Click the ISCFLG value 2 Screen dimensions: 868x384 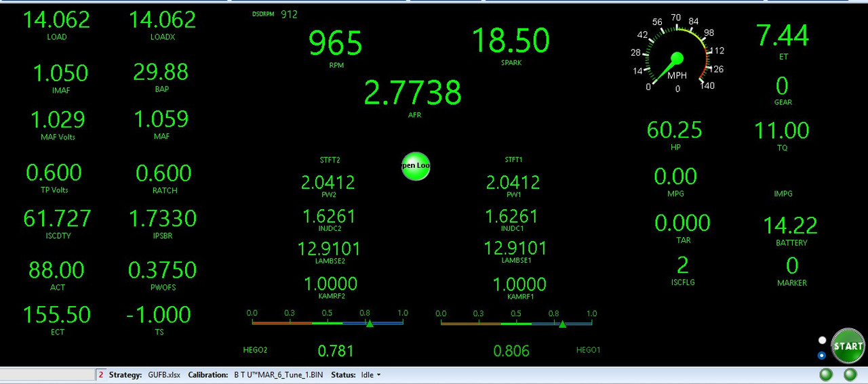[x=683, y=265]
